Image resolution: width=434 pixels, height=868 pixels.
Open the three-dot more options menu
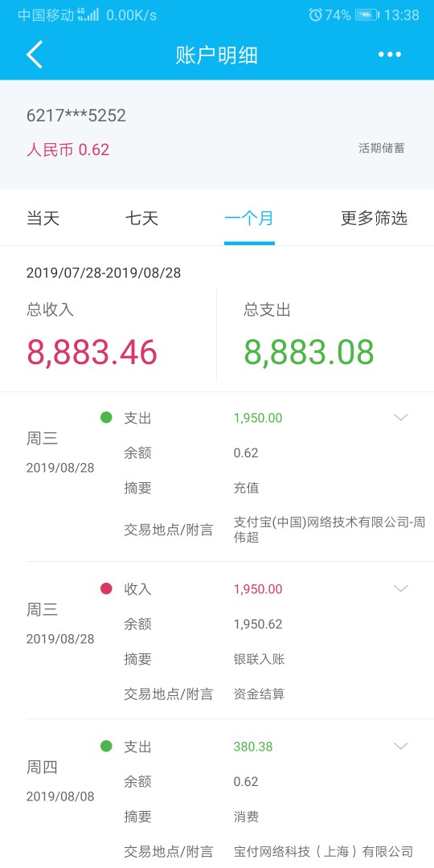click(x=390, y=55)
